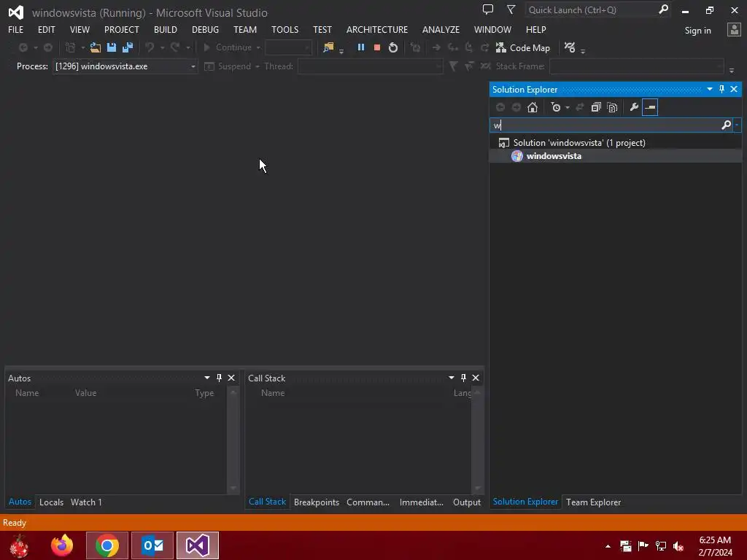Select the windowsvista project node

[x=554, y=156]
